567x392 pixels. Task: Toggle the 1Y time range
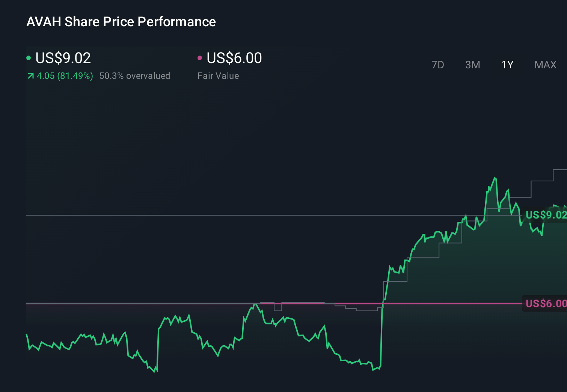point(507,65)
